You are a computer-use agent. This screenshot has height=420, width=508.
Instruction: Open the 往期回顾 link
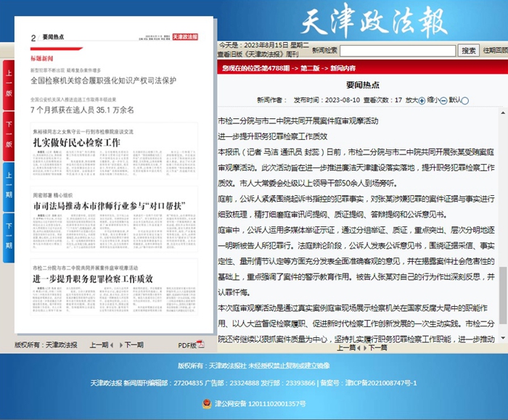496,50
